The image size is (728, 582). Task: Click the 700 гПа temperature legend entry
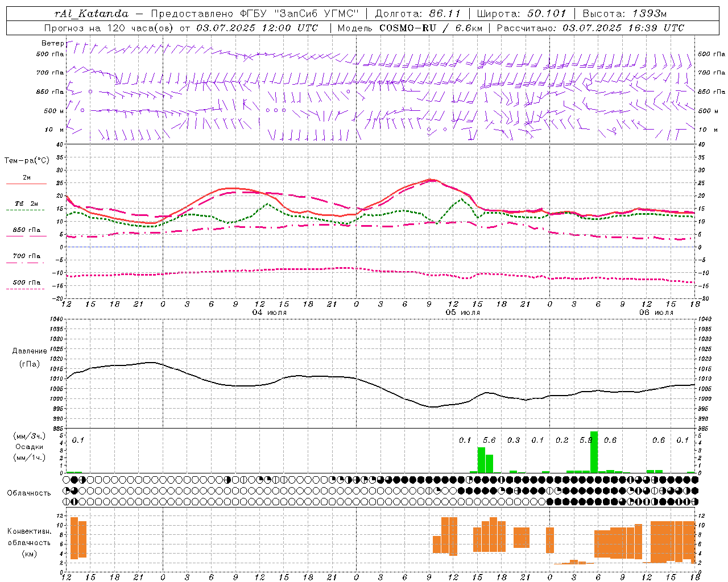tap(26, 256)
